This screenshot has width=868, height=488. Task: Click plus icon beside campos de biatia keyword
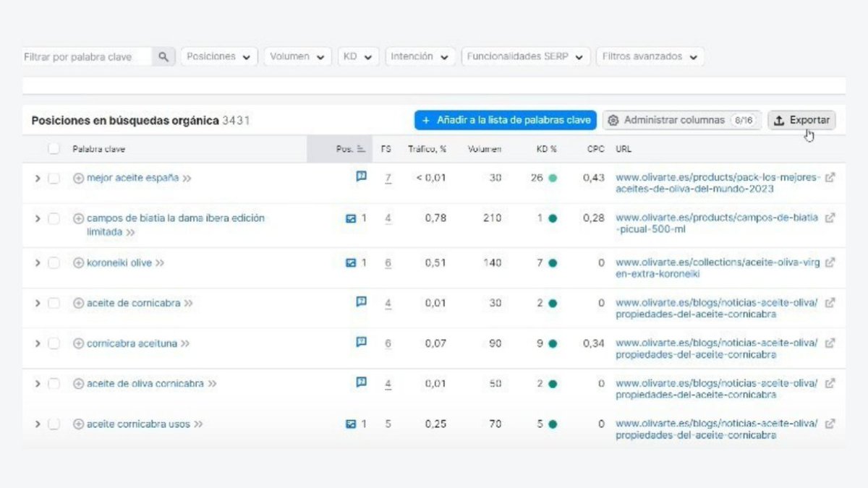79,218
